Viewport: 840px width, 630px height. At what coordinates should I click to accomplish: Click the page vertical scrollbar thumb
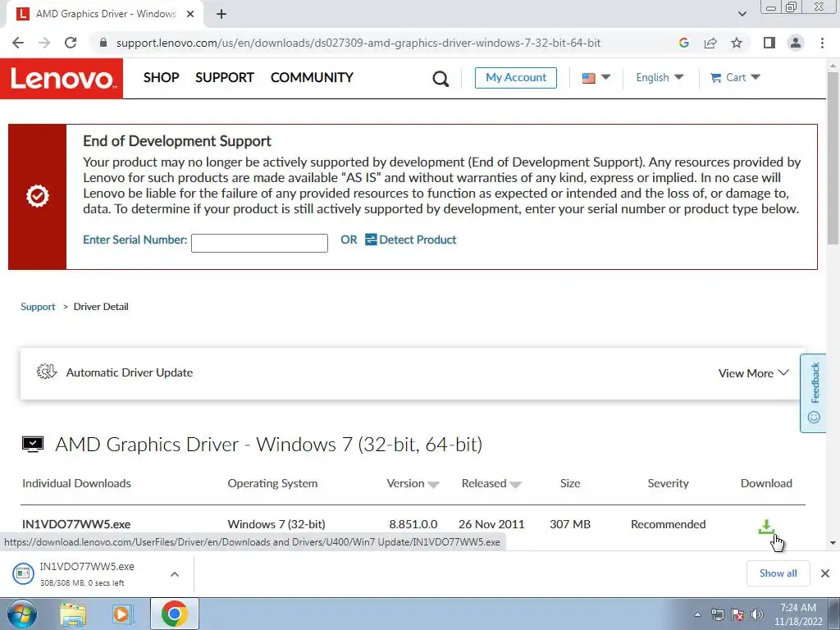(833, 157)
